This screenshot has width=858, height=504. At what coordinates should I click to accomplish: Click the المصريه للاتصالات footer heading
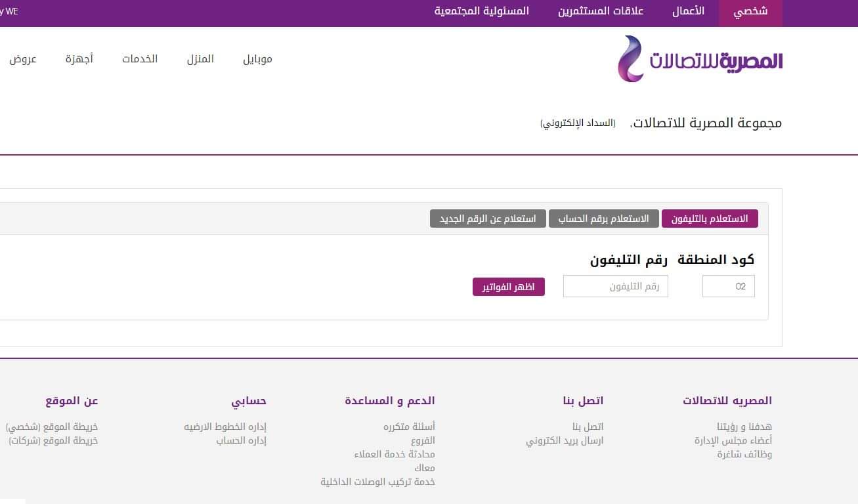point(727,400)
